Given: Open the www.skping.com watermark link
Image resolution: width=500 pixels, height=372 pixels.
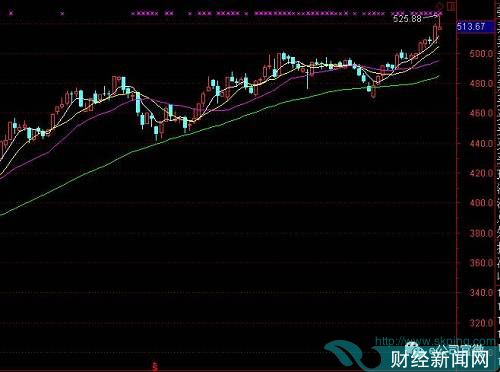Looking at the screenshot, I should (x=436, y=341).
